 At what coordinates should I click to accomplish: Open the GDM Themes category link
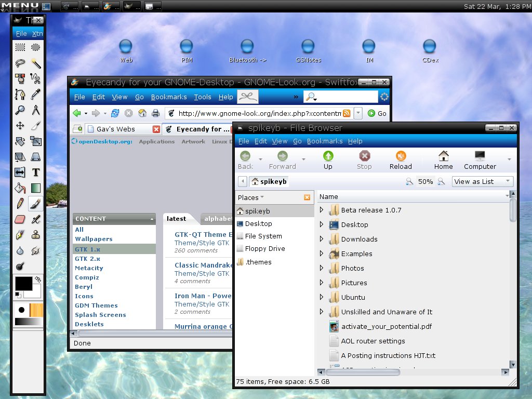[96, 305]
